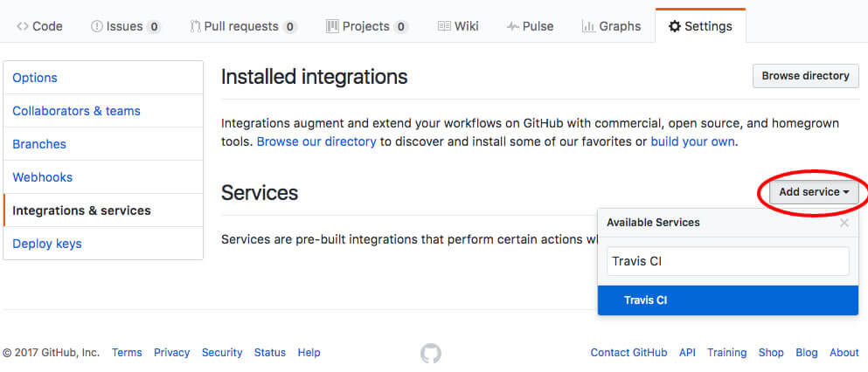The height and width of the screenshot is (372, 868).
Task: Close the Available Services popup
Action: click(844, 223)
